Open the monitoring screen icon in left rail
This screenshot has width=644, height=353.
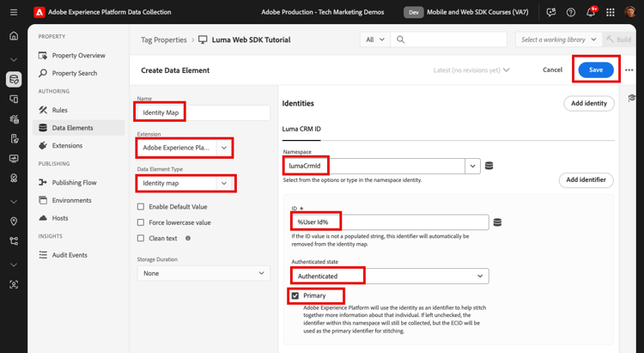(14, 158)
